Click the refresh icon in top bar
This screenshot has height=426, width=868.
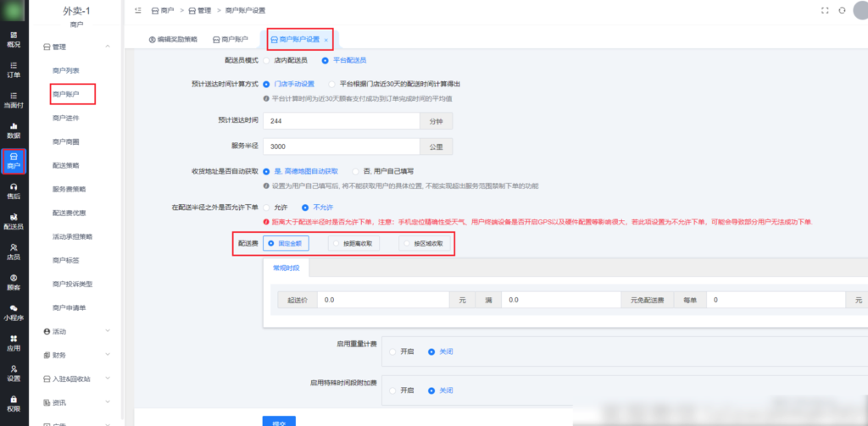pos(842,10)
